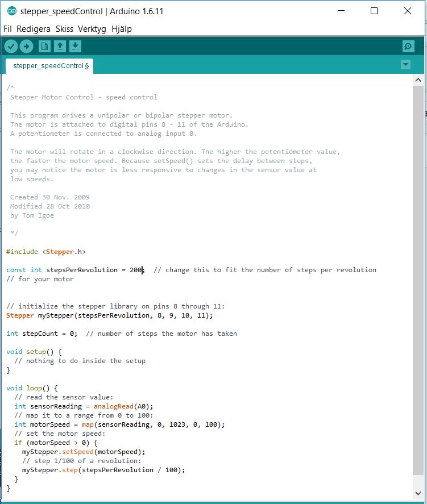Click the 'Modified 28 Oct 2010' comment
The width and height of the screenshot is (427, 504).
(50, 206)
